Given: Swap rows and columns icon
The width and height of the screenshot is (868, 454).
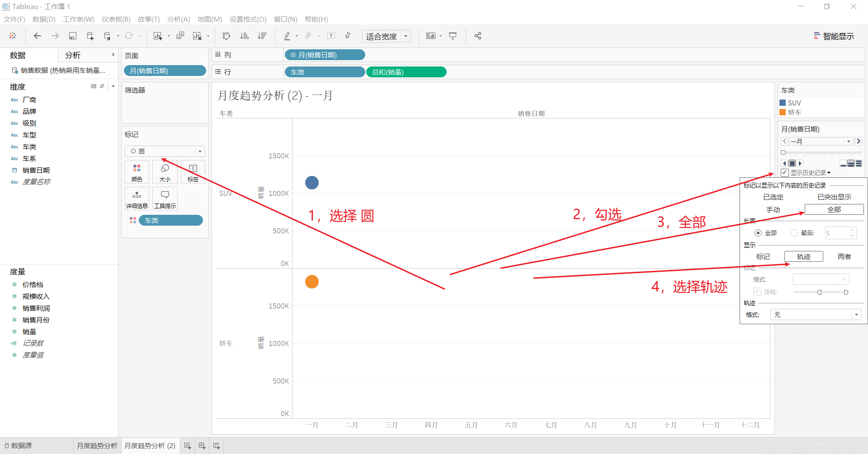Looking at the screenshot, I should click(x=226, y=36).
